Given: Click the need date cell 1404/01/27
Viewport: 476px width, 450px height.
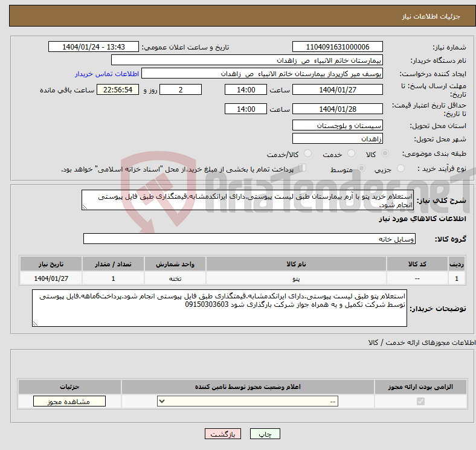Looking at the screenshot, I should [x=51, y=278].
